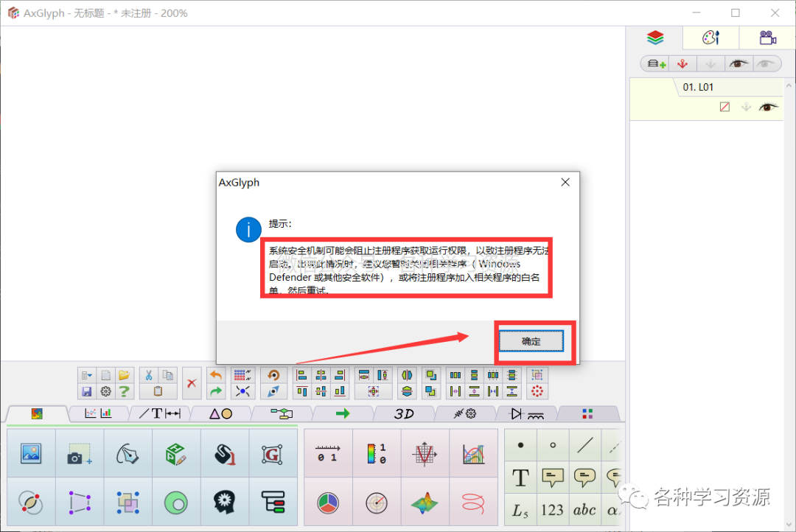Add a new layer
The height and width of the screenshot is (532, 796).
[x=656, y=64]
